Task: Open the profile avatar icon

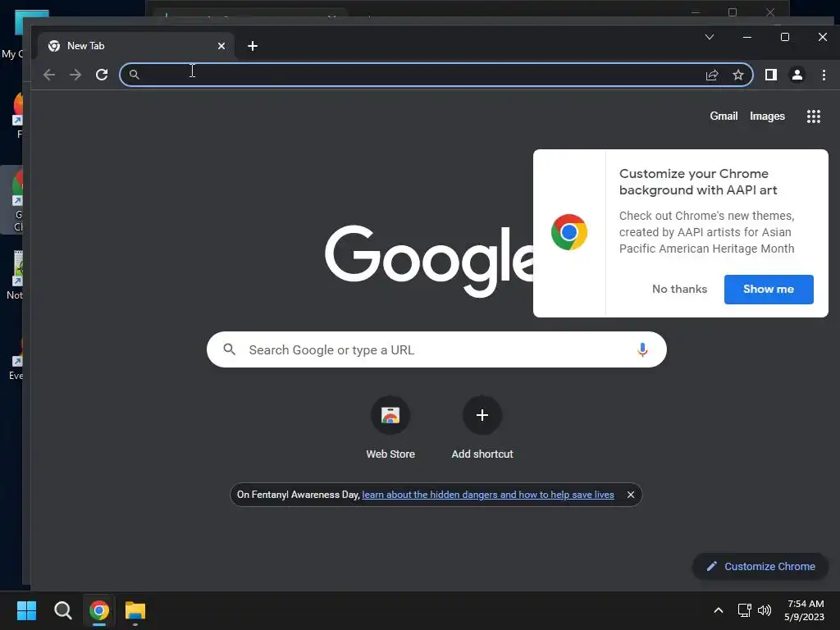Action: 797,75
